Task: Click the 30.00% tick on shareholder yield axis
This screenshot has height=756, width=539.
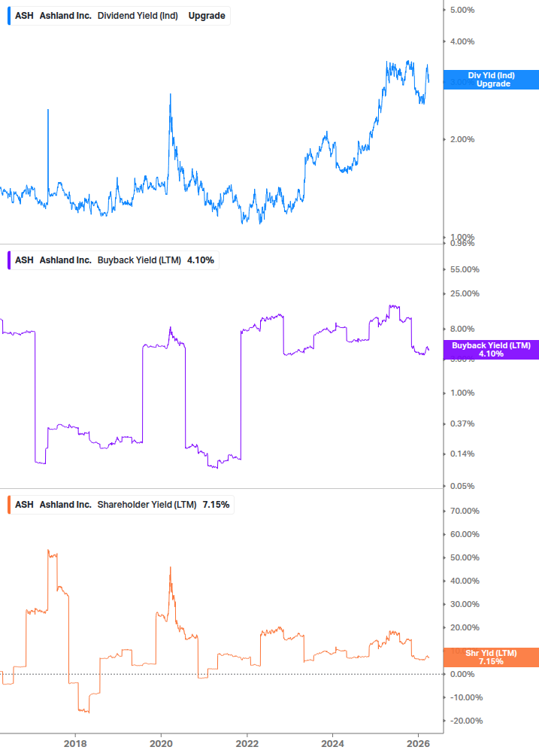Action: (x=465, y=604)
